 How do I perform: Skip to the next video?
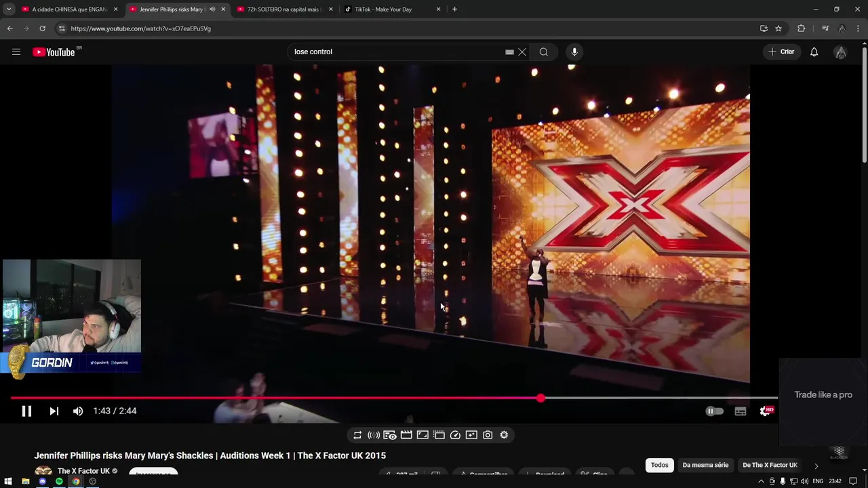[54, 411]
